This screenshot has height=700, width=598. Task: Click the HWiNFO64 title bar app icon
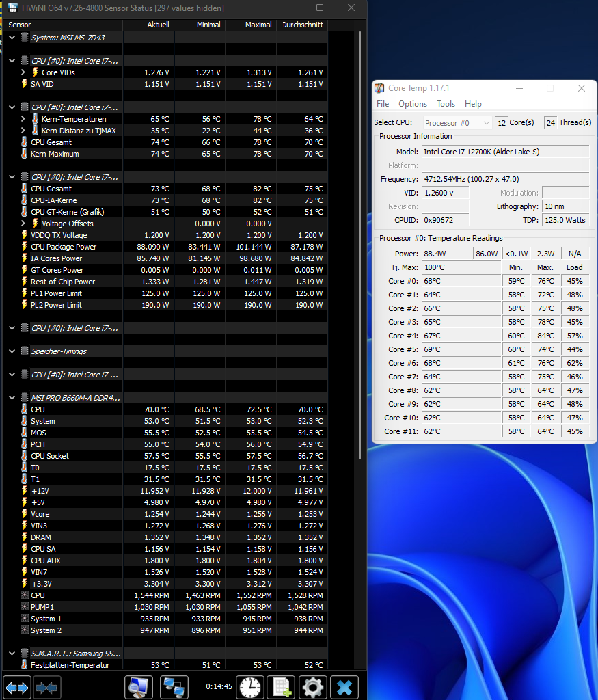click(x=12, y=8)
